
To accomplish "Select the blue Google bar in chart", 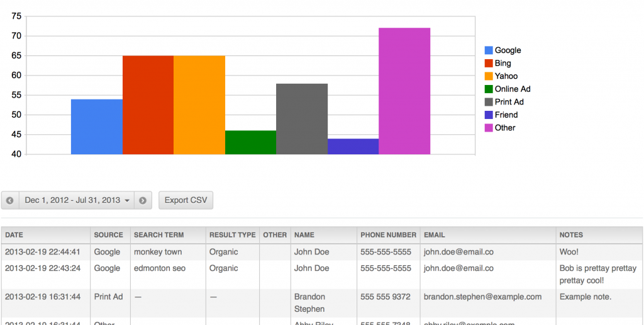I will (96, 127).
